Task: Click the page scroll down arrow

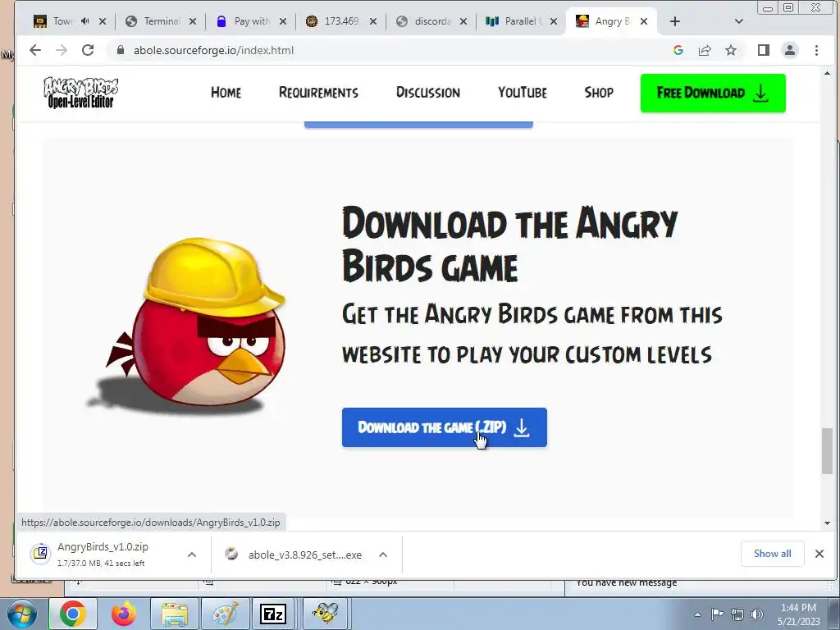Action: click(828, 523)
